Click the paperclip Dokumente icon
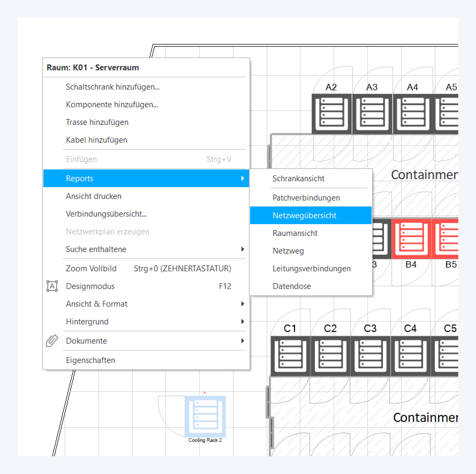The image size is (476, 474). click(52, 341)
